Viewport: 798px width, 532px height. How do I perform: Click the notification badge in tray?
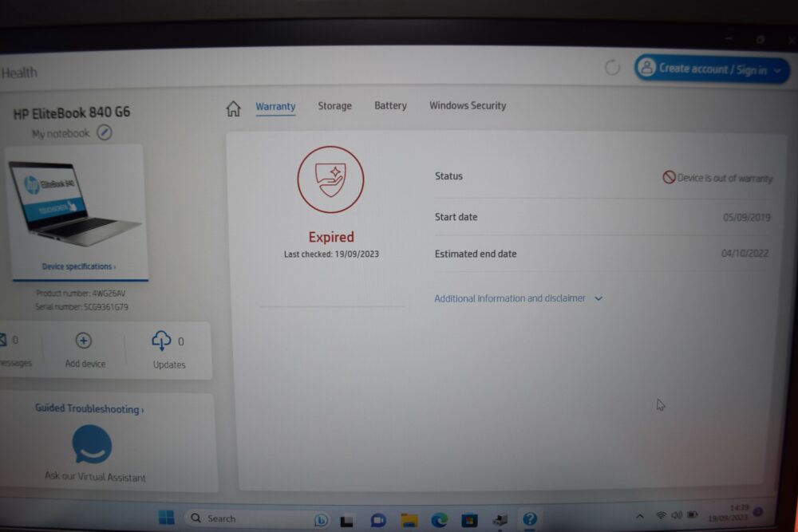(x=758, y=511)
